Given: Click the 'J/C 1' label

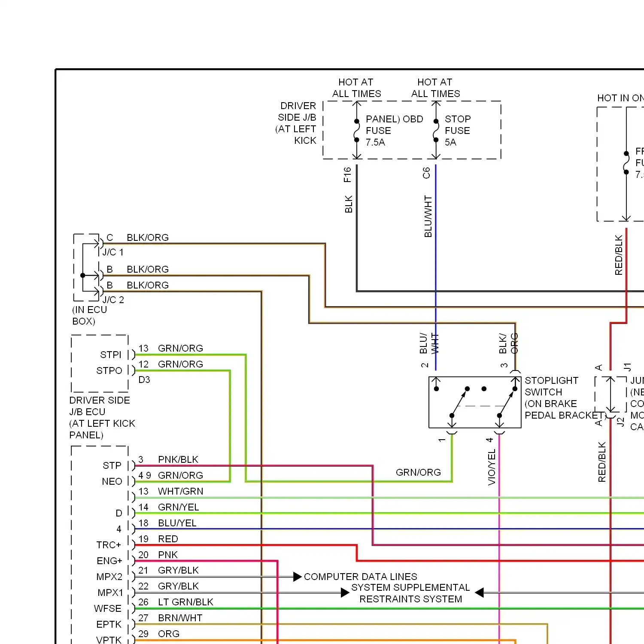Looking at the screenshot, I should tap(113, 252).
